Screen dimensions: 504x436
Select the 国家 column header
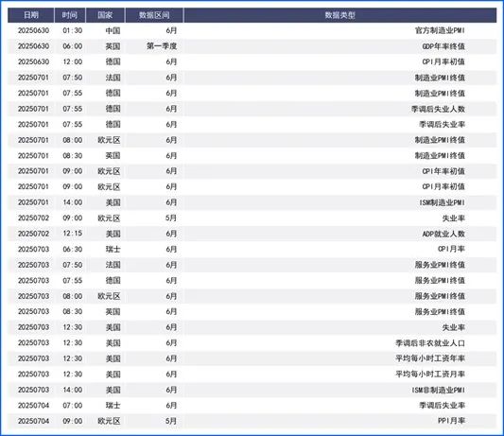pyautogui.click(x=105, y=15)
